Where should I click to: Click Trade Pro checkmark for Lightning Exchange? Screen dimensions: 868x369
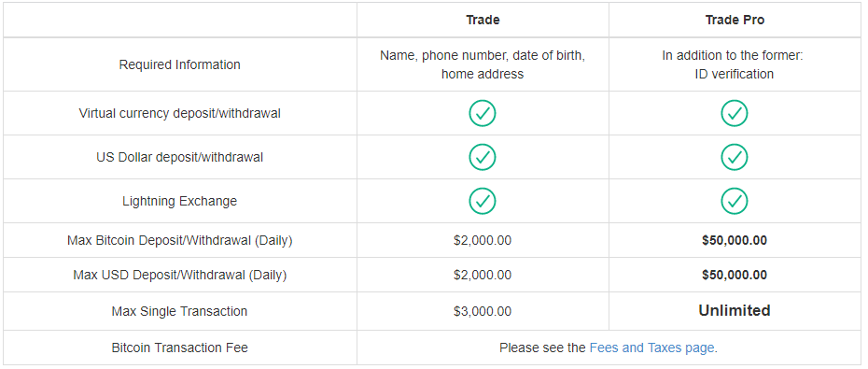tap(734, 201)
